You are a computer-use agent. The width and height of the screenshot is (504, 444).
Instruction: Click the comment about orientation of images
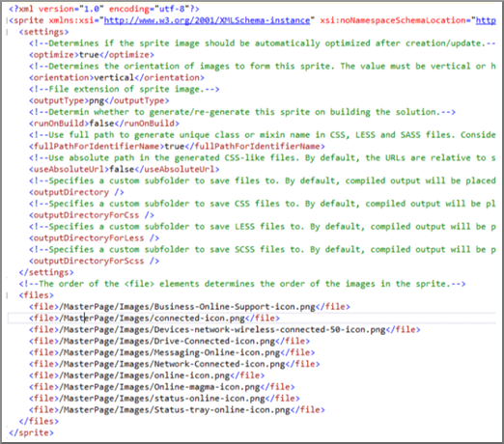(x=263, y=67)
